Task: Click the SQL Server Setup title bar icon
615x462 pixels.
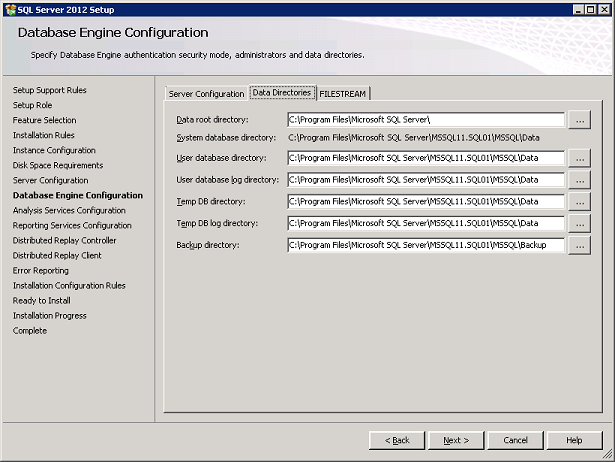Action: (11, 10)
